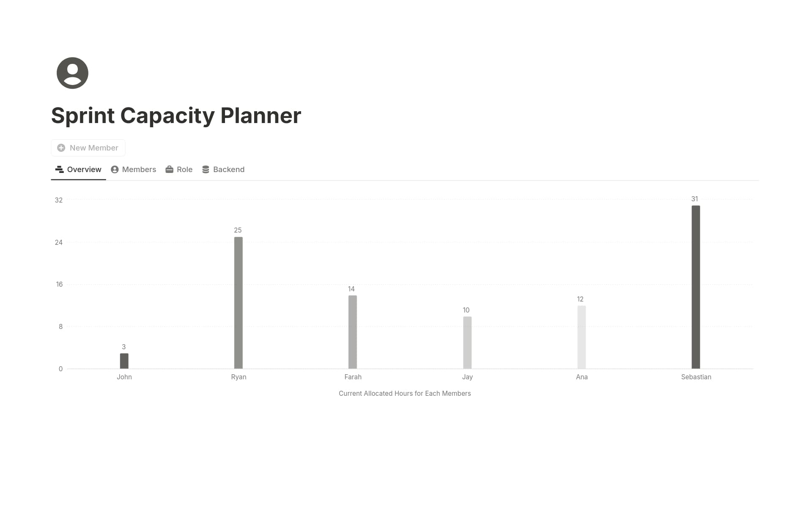Click John's bar labeled 3
This screenshot has width=812, height=507.
(x=123, y=362)
